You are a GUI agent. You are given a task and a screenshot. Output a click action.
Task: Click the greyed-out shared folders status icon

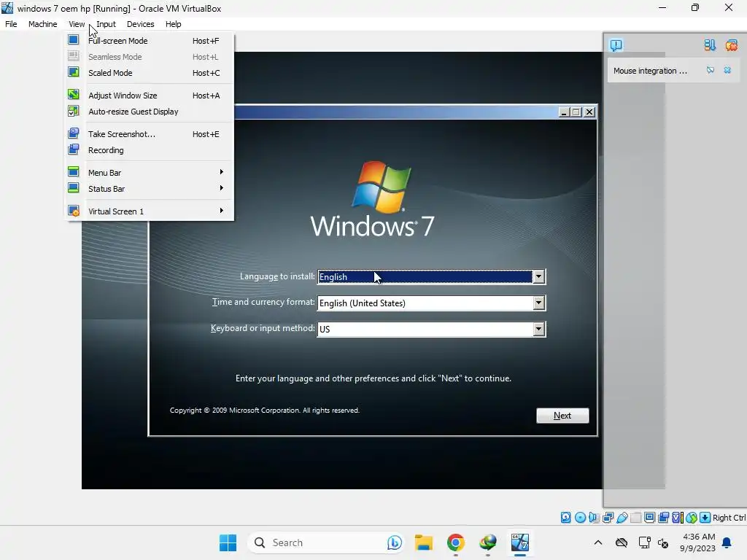(635, 517)
